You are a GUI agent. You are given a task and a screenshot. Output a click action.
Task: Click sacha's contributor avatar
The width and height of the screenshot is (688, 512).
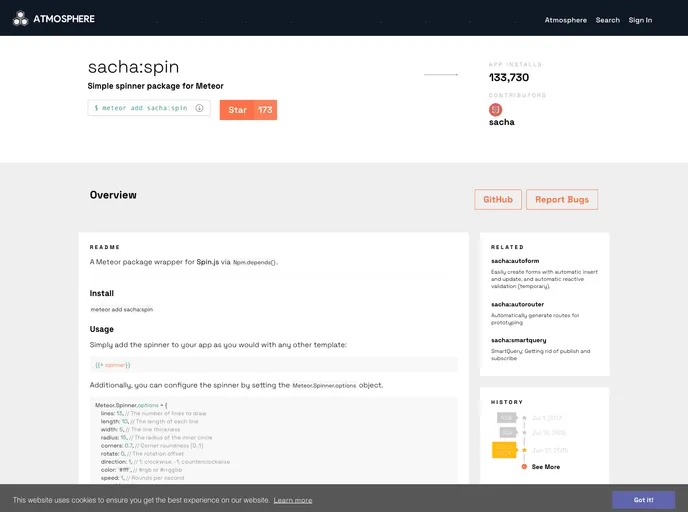pyautogui.click(x=495, y=109)
